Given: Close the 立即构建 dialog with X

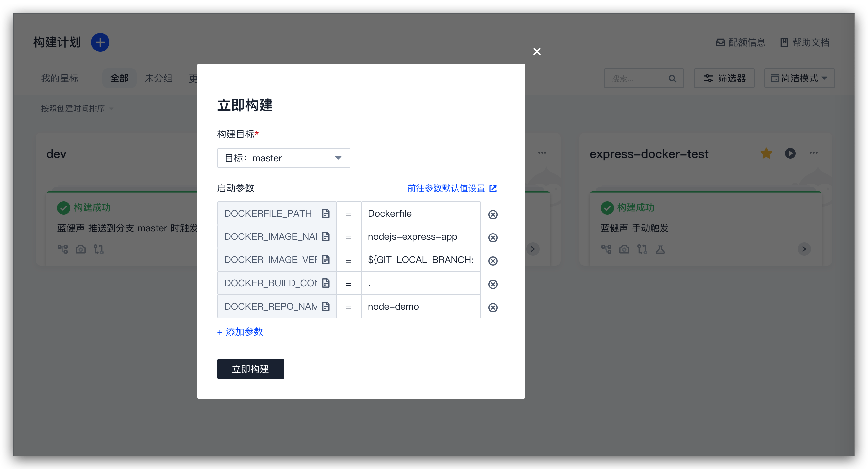Looking at the screenshot, I should pos(537,52).
